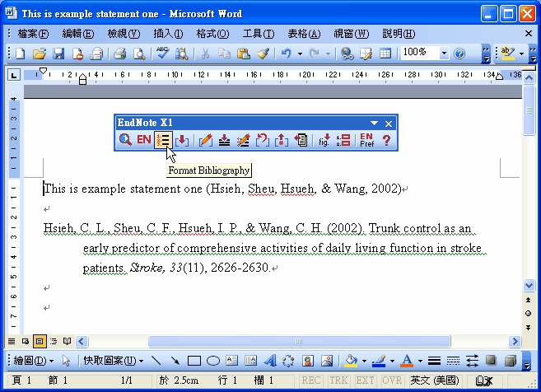
Task: Open the Insert (插入) menu
Action: 168,34
